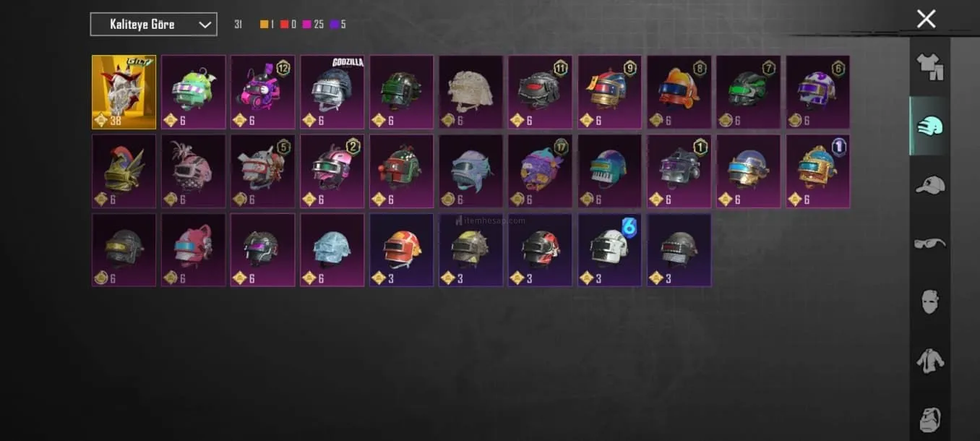The height and width of the screenshot is (441, 980).
Task: Select the Godzilla helmet skin
Action: point(332,93)
